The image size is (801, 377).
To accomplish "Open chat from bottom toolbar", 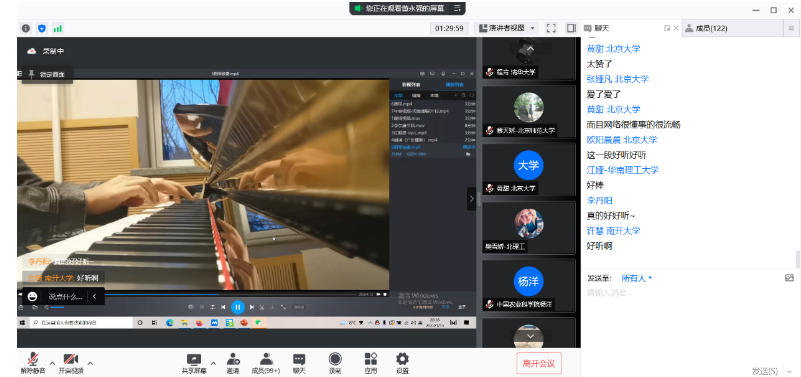I will [x=299, y=363].
